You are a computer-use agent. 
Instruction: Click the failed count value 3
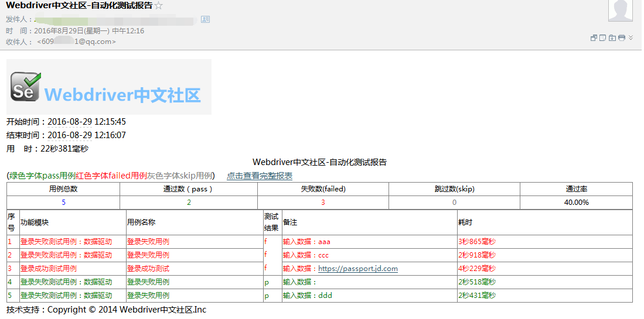(323, 202)
